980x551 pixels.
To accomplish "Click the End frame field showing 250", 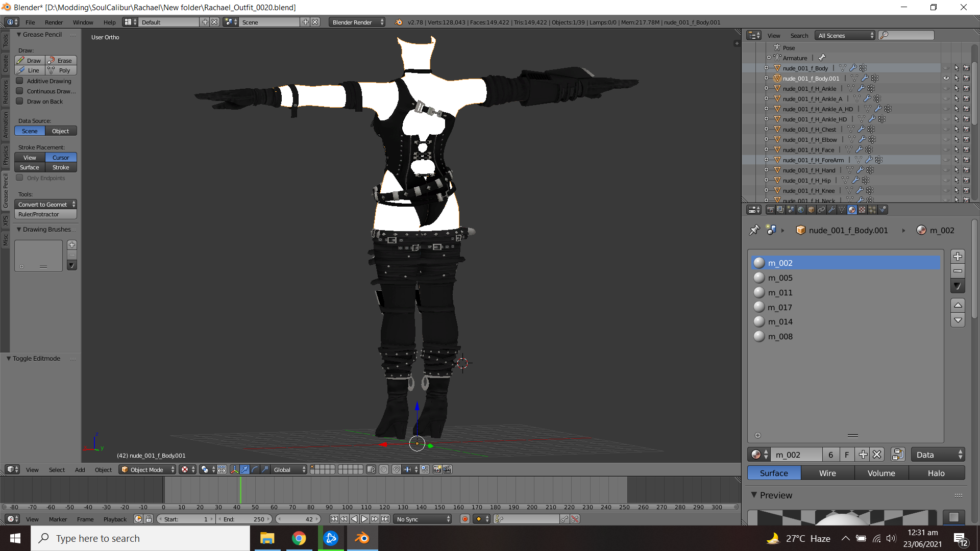I will point(244,519).
